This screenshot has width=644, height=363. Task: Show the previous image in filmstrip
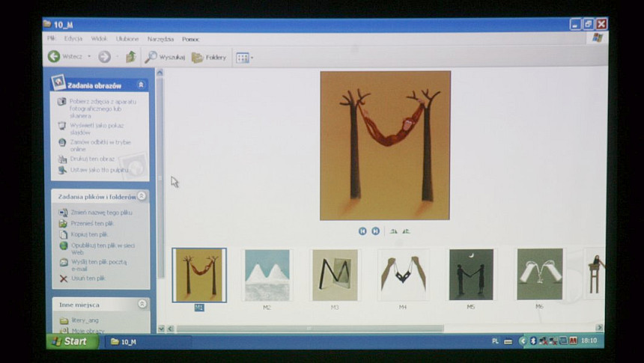tap(362, 231)
